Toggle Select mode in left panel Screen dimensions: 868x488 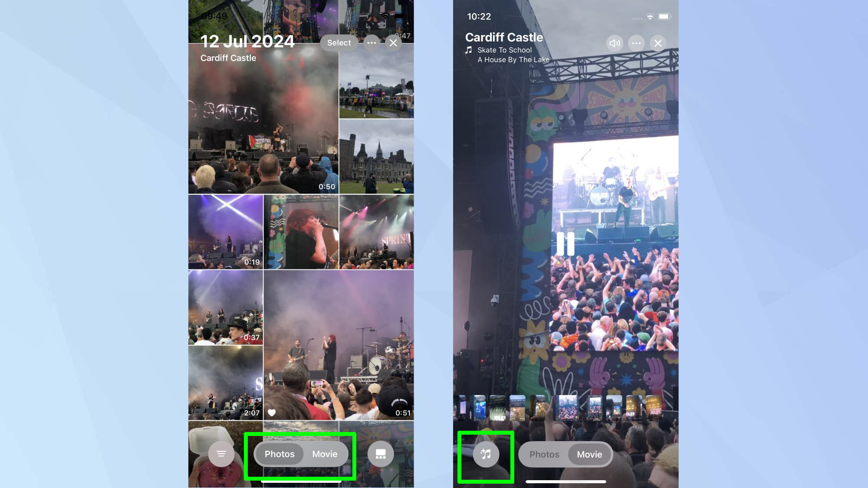(x=339, y=43)
